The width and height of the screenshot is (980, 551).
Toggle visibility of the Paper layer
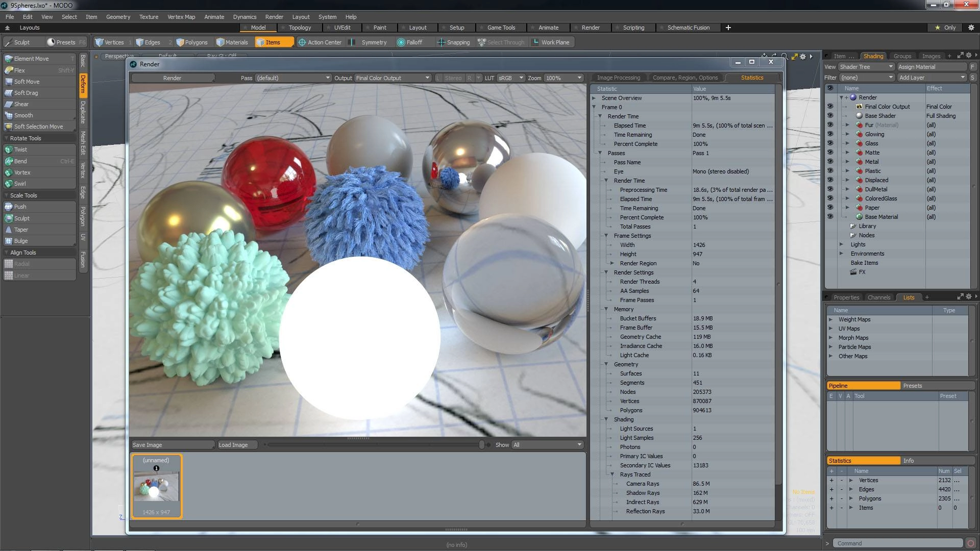[830, 208]
